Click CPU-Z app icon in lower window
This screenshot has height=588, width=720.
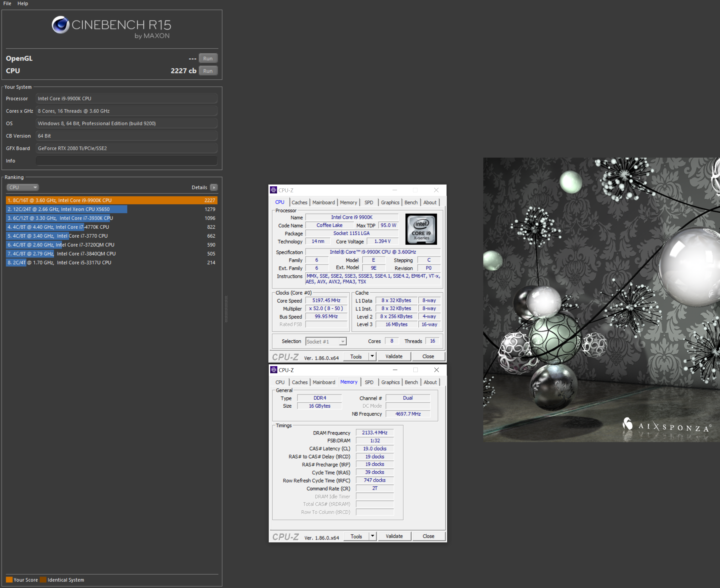click(x=274, y=370)
